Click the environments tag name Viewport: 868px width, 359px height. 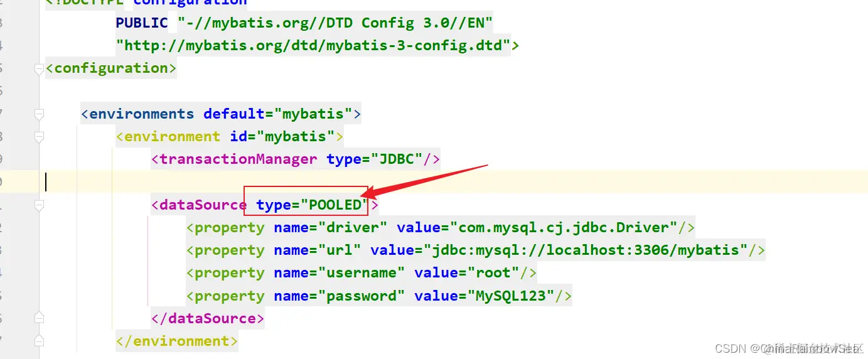(142, 114)
